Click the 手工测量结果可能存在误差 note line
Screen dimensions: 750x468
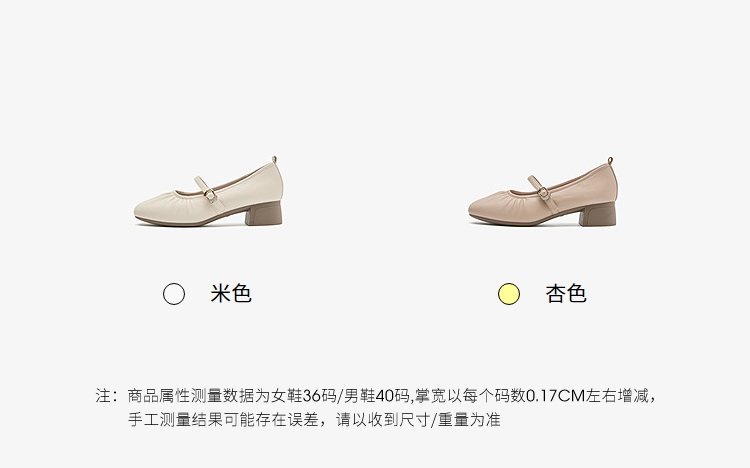(x=223, y=420)
